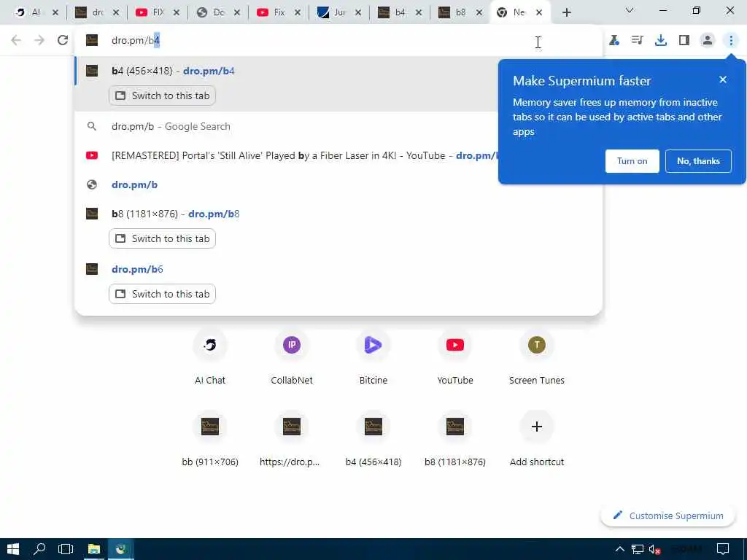The height and width of the screenshot is (560, 747).
Task: Select the b4 (456×418) suggestion
Action: 287,71
